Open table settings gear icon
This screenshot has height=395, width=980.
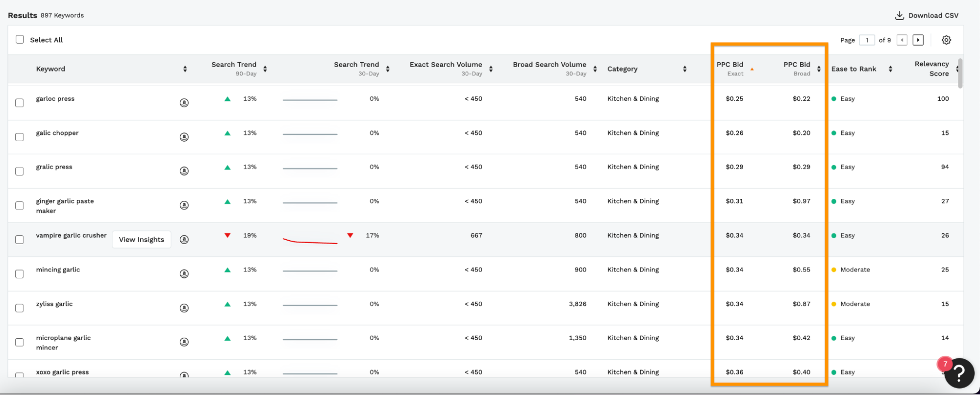[x=946, y=40]
